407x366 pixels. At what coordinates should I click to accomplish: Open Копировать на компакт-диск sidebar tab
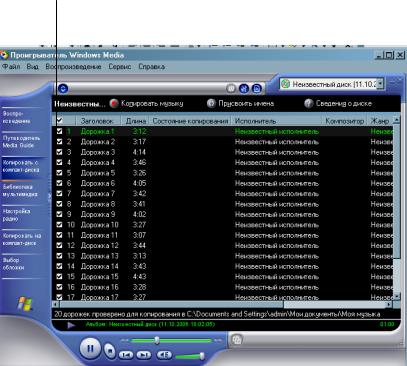22,239
